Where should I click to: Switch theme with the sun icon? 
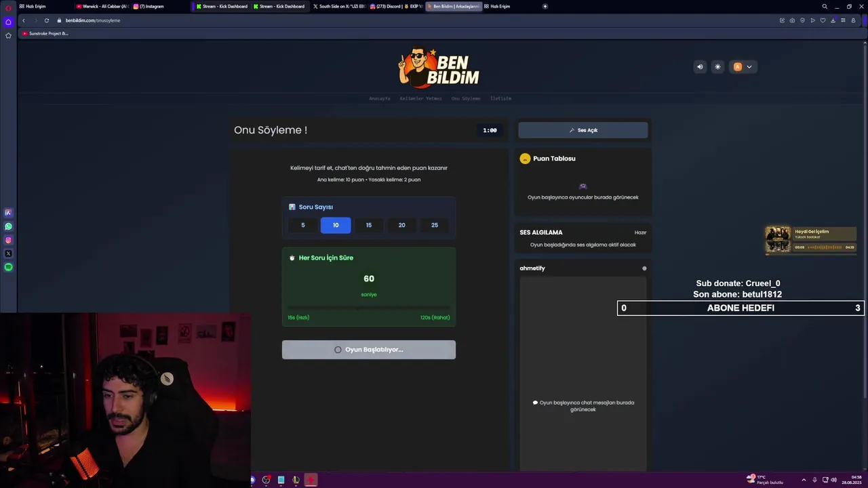coord(717,66)
